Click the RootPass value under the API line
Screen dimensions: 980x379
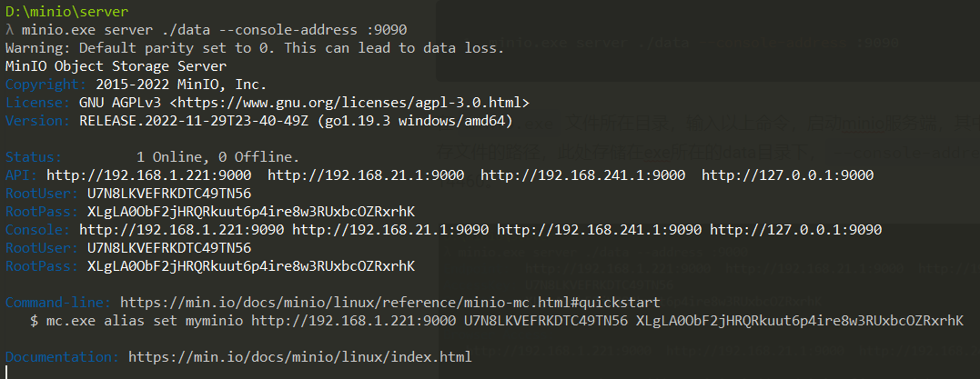pyautogui.click(x=251, y=212)
